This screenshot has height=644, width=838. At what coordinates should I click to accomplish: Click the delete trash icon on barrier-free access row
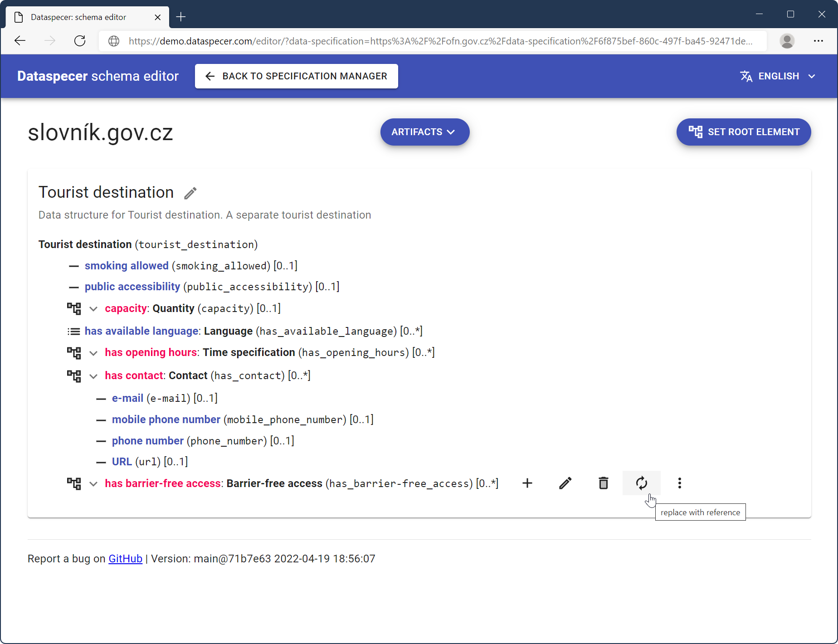(x=603, y=483)
